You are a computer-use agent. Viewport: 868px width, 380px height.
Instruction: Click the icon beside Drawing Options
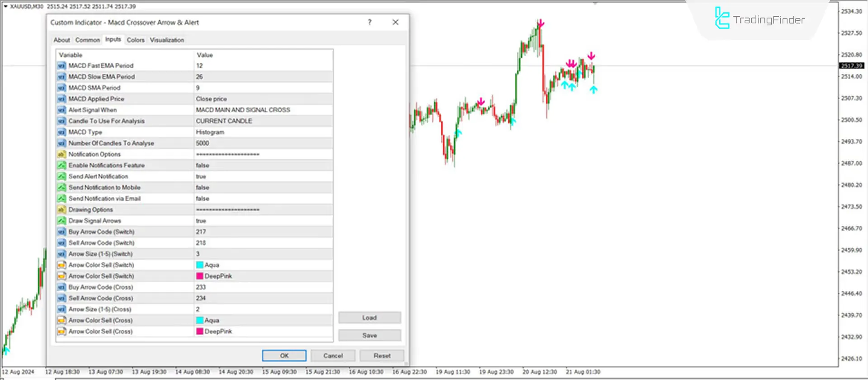coord(61,210)
